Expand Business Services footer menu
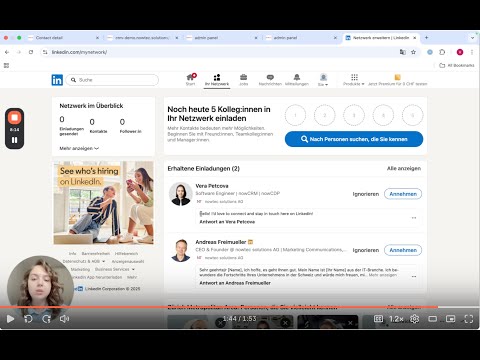The image size is (480, 360). click(115, 269)
